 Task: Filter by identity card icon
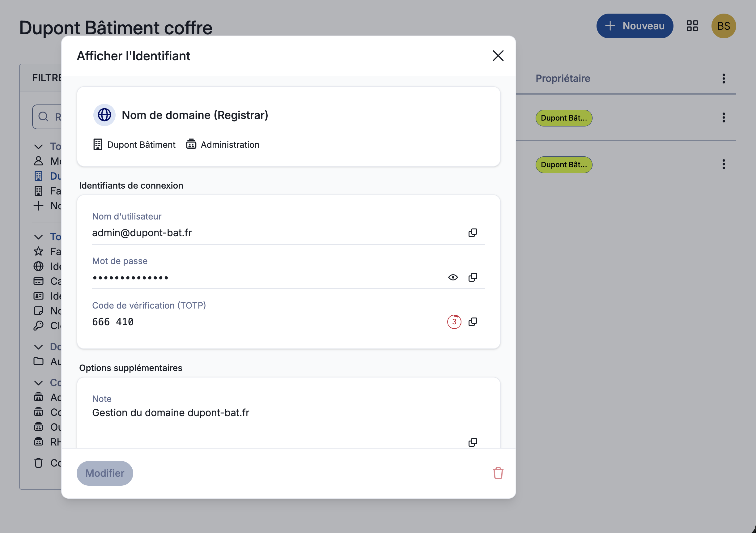pos(39,296)
